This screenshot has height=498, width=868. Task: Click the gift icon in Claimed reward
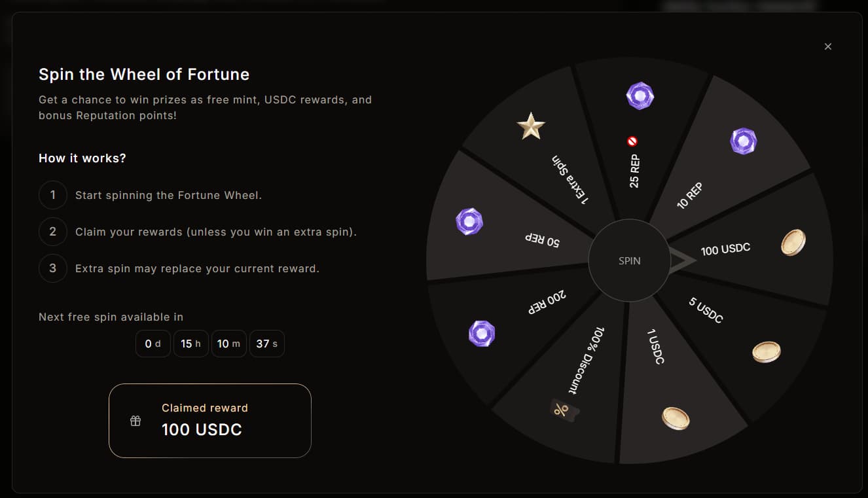(x=136, y=421)
